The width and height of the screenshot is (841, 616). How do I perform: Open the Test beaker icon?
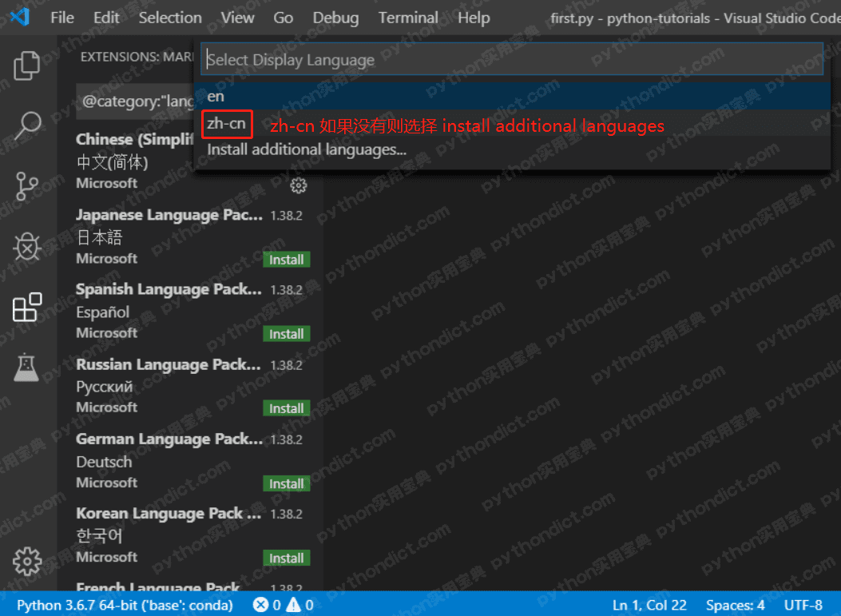pyautogui.click(x=27, y=368)
